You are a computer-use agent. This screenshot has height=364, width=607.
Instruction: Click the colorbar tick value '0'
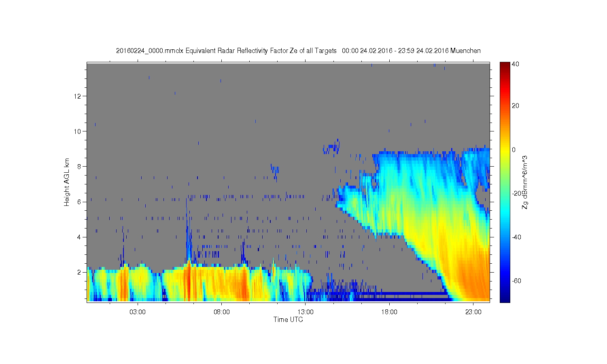pyautogui.click(x=514, y=150)
